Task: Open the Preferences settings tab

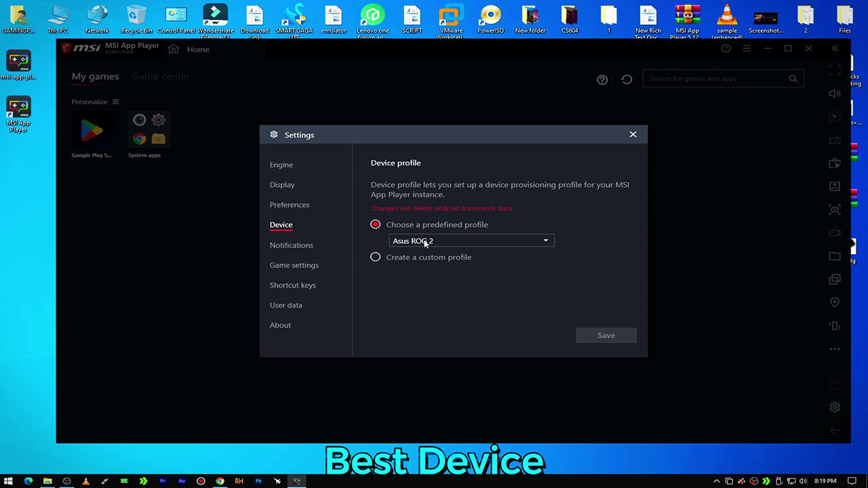Action: tap(290, 205)
